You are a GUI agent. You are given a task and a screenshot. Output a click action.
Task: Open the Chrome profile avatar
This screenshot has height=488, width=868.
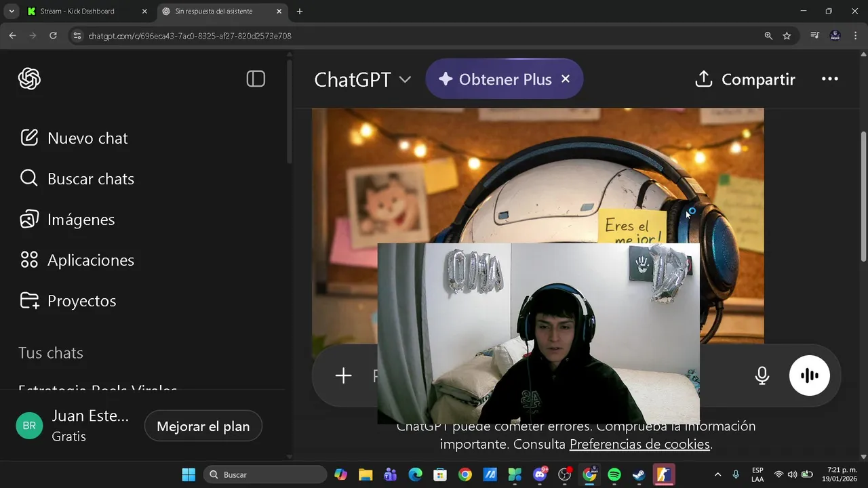(x=835, y=36)
